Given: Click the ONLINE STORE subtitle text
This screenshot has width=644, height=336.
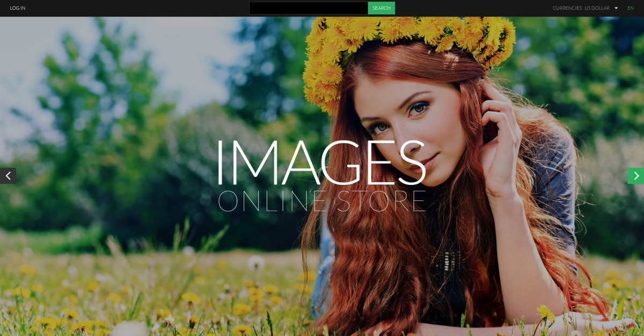Looking at the screenshot, I should tap(322, 201).
